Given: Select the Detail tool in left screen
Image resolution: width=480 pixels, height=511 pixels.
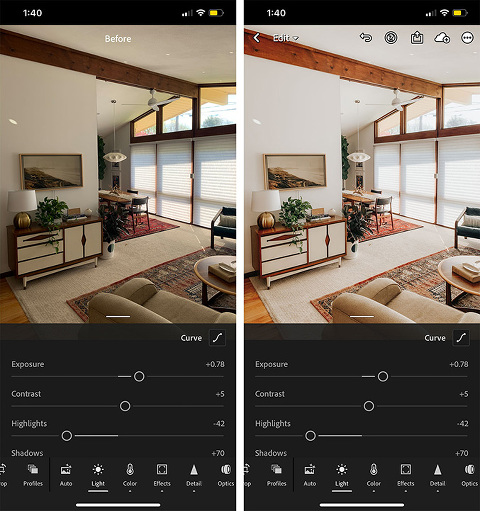Looking at the screenshot, I should pyautogui.click(x=194, y=475).
